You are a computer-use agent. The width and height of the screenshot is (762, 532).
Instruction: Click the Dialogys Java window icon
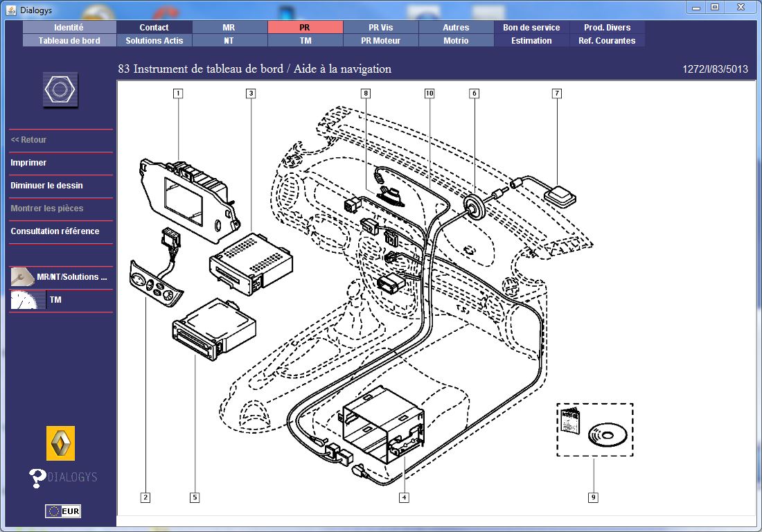point(10,10)
